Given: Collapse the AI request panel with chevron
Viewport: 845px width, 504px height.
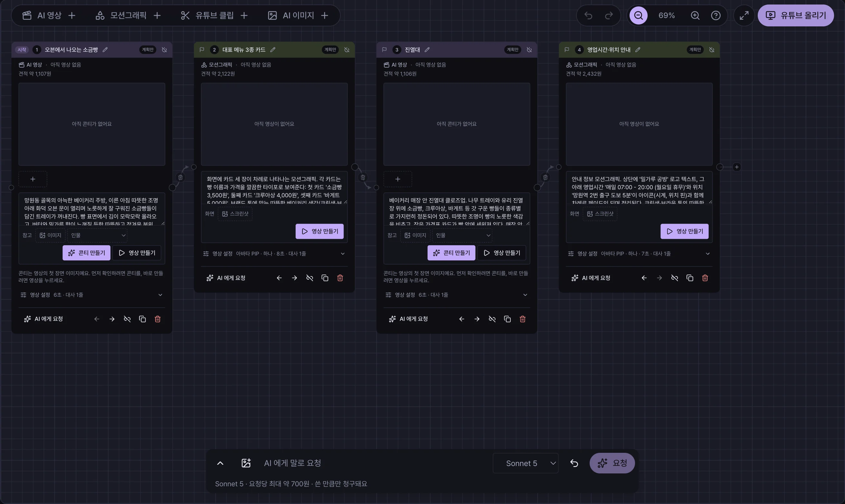Looking at the screenshot, I should coord(220,463).
